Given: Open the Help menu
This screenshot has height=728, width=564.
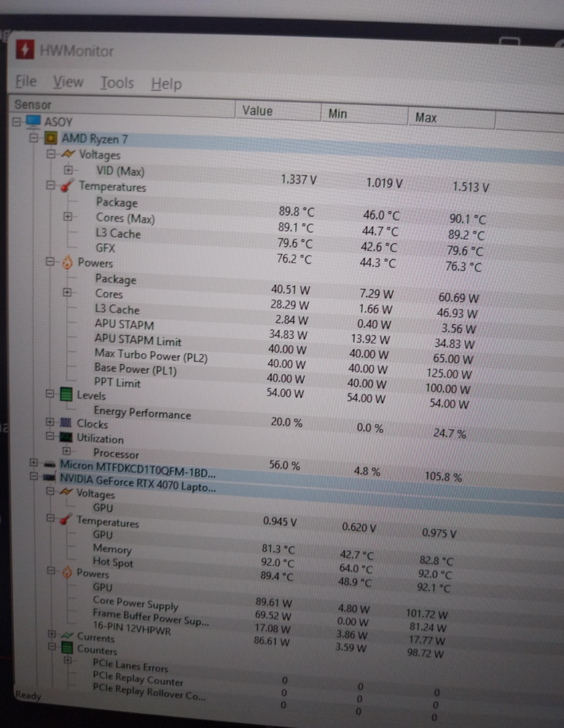Looking at the screenshot, I should click(x=166, y=84).
